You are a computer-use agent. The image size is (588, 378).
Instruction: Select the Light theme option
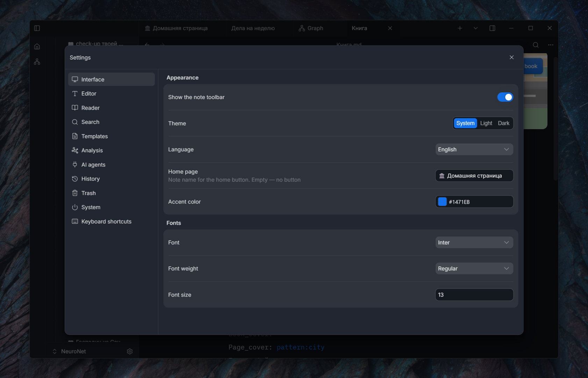click(x=486, y=123)
